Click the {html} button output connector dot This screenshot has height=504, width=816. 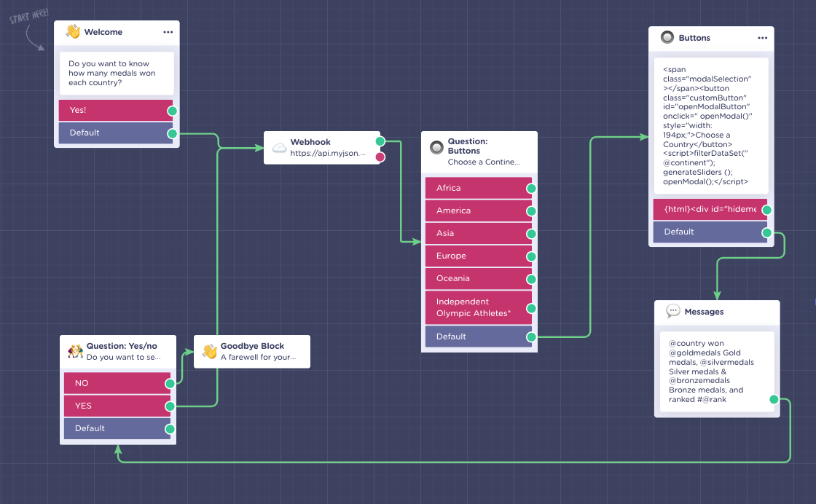click(x=766, y=210)
